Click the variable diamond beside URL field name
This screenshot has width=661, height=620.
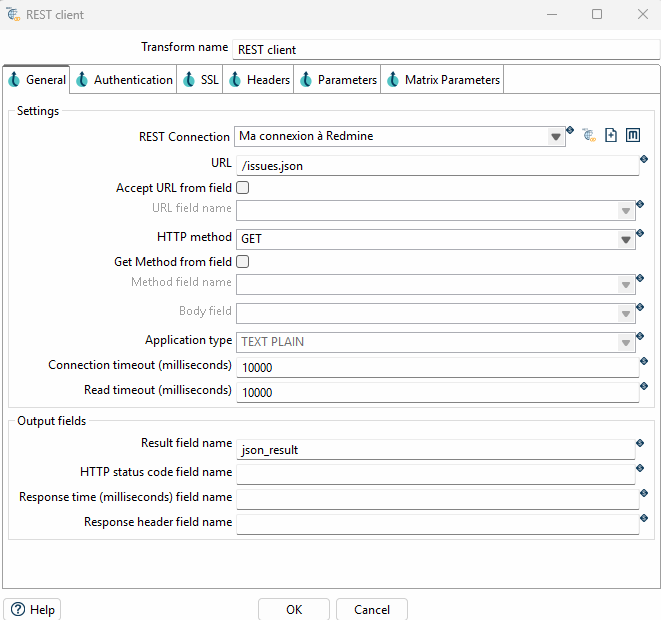pyautogui.click(x=640, y=204)
